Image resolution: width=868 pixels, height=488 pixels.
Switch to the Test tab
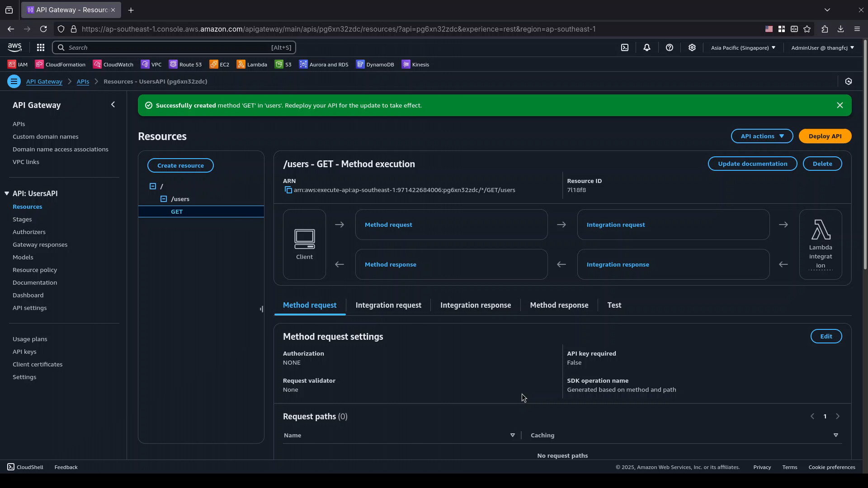(614, 305)
